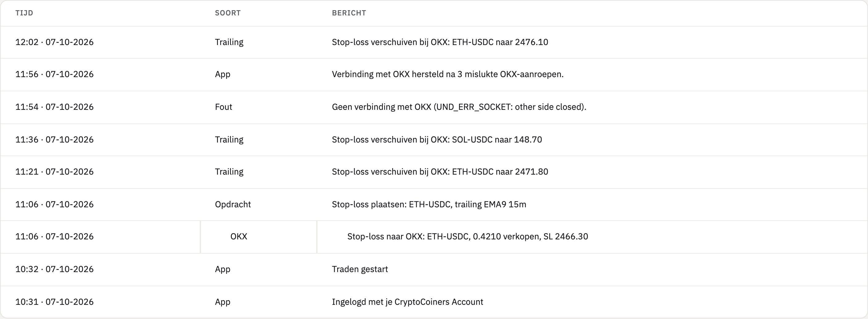The width and height of the screenshot is (868, 319).
Task: Click the TIJD column header
Action: point(24,13)
